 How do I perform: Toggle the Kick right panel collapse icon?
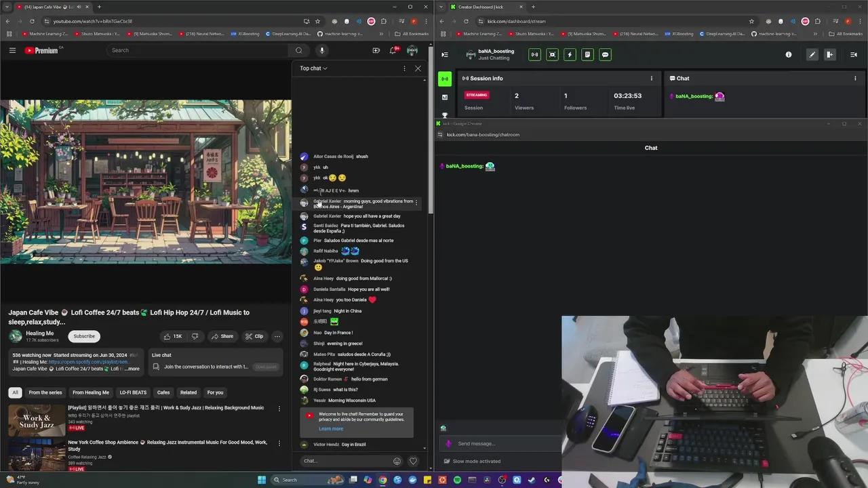pos(854,55)
